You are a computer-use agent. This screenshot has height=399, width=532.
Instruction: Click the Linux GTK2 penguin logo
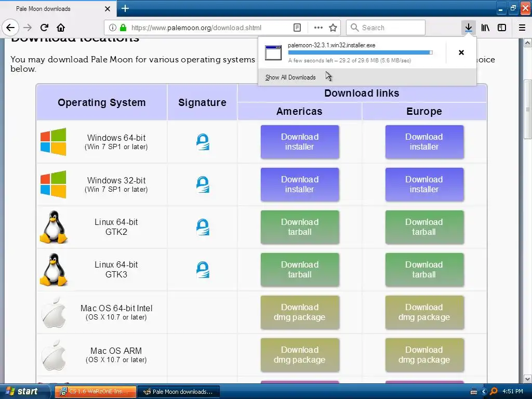(x=54, y=227)
